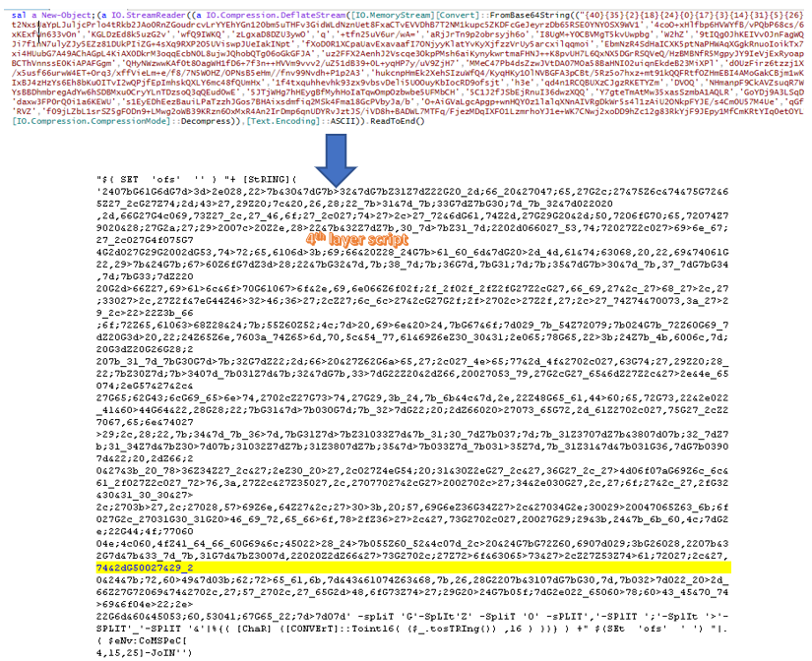
Task: Click the '[IO.Compression.CompressionMode]' text
Action: [x=91, y=121]
